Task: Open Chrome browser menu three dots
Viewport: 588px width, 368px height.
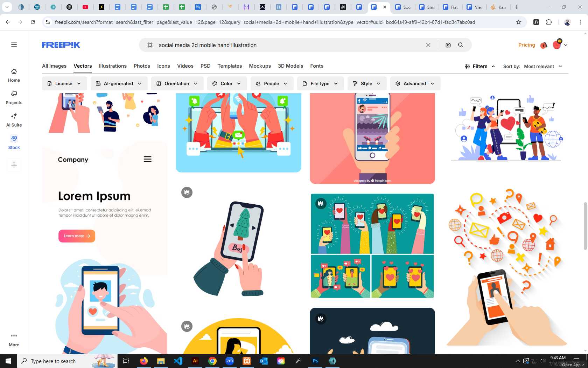Action: (x=580, y=22)
